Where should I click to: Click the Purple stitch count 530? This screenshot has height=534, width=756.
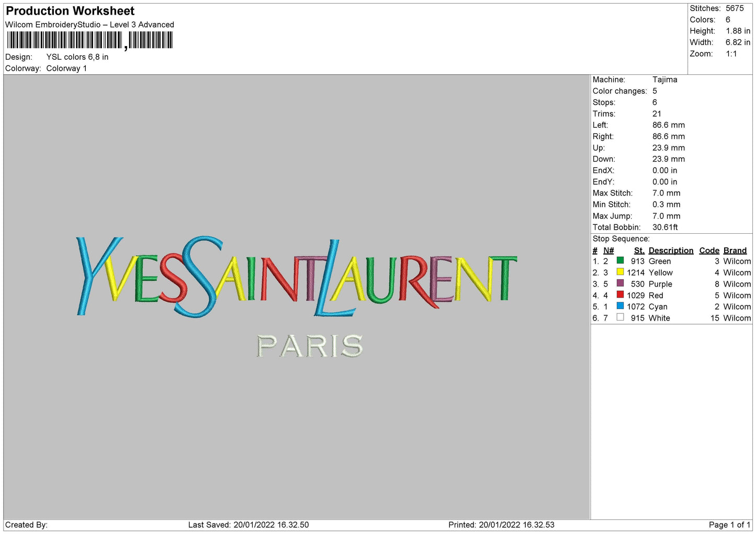click(638, 285)
